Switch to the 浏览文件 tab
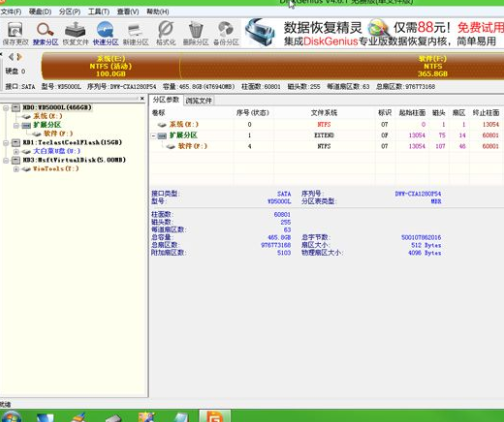The width and height of the screenshot is (504, 422). [x=199, y=101]
